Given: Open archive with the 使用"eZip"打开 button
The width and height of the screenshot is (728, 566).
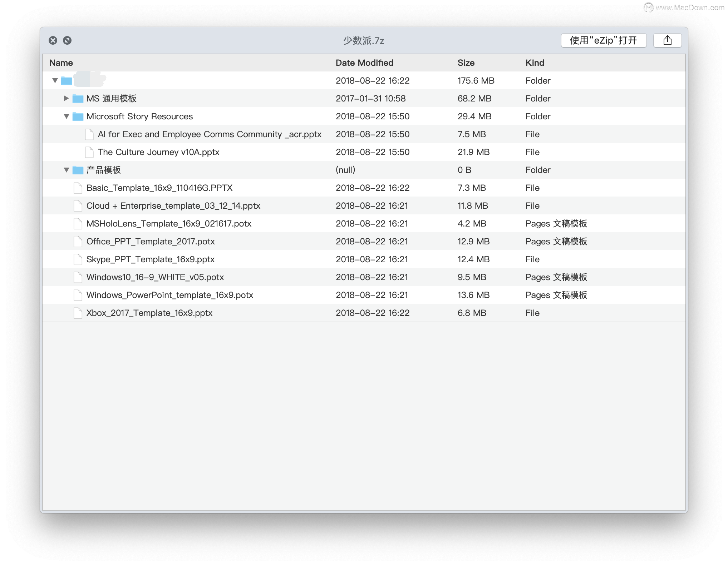Looking at the screenshot, I should [x=604, y=40].
